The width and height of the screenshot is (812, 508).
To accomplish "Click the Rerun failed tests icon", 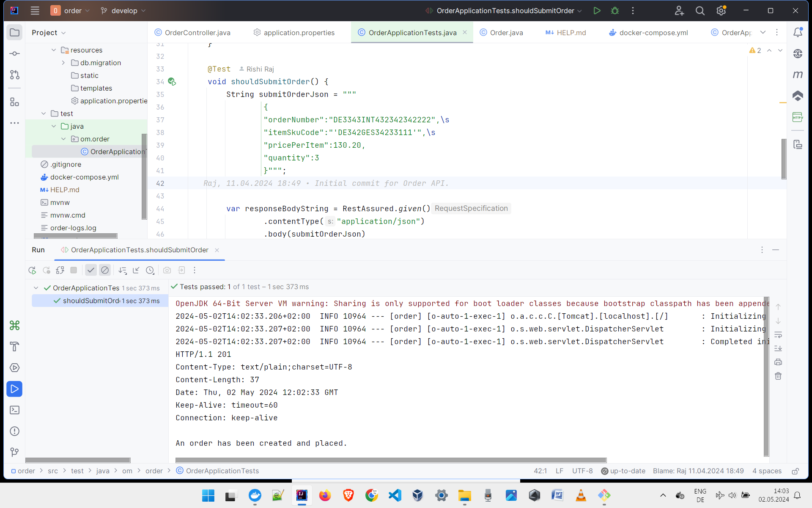I will tap(47, 270).
